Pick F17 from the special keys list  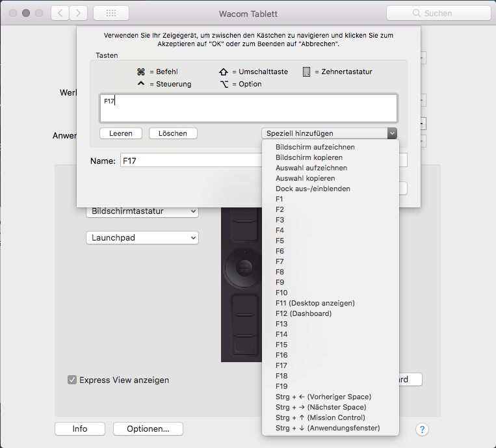click(331, 365)
